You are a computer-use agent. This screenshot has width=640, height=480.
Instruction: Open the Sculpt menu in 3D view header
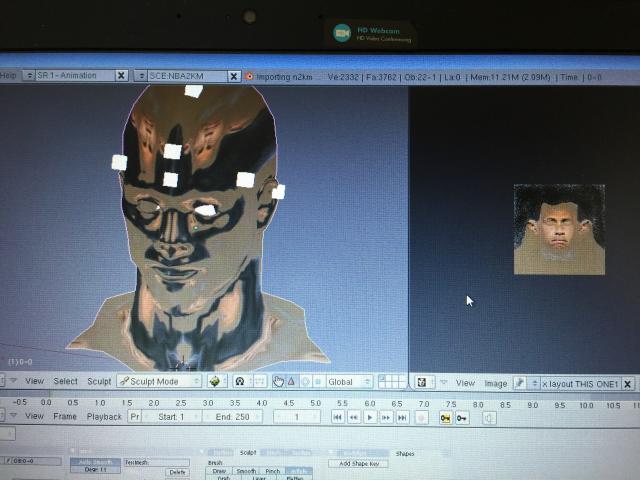(x=98, y=382)
